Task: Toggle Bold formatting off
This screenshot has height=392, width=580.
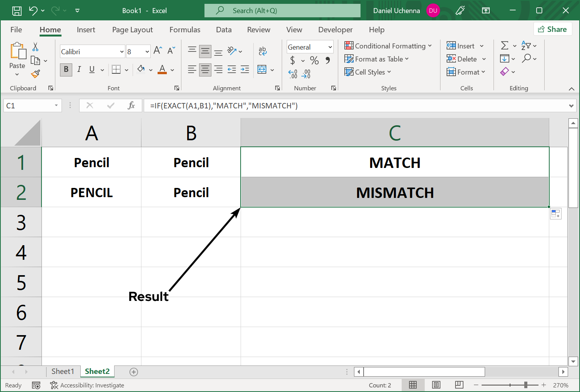Action: [66, 70]
